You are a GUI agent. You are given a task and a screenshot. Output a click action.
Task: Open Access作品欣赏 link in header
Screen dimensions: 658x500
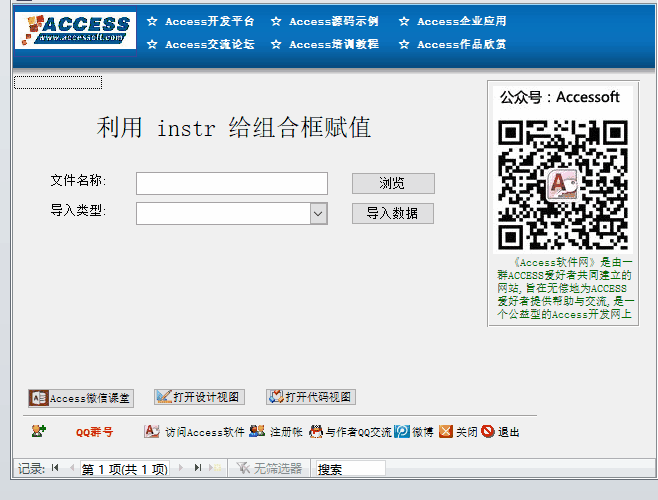(x=462, y=44)
